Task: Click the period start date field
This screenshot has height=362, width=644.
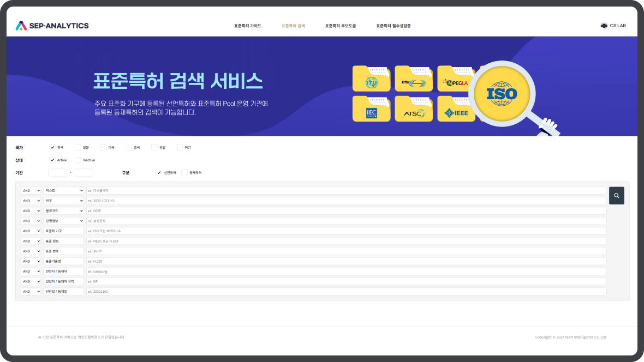Action: click(57, 173)
